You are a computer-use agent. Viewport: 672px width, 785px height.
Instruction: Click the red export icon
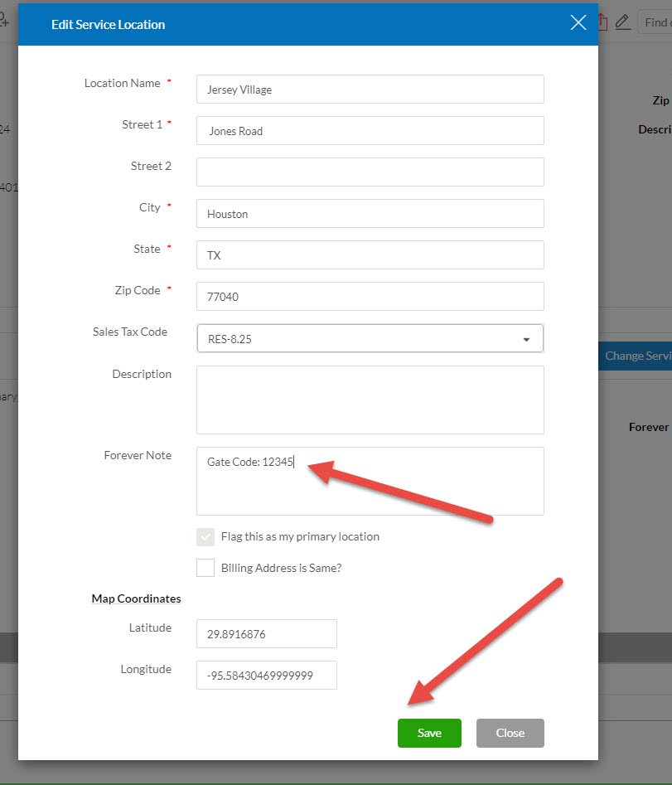click(x=602, y=22)
